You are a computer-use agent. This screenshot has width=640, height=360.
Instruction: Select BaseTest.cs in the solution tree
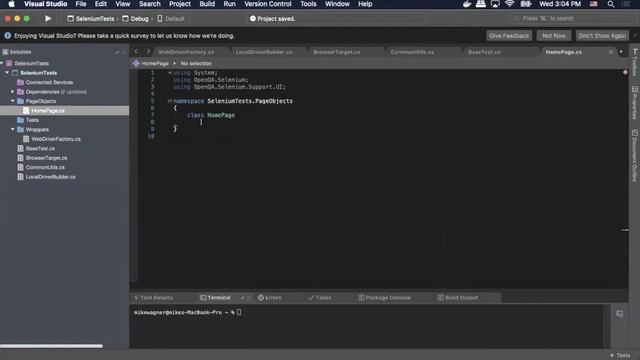[40, 148]
